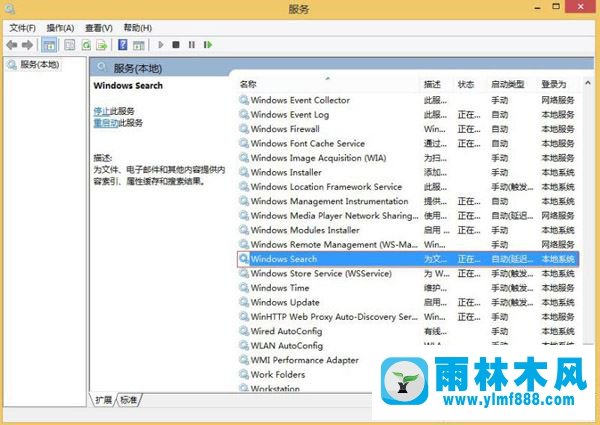This screenshot has width=600, height=425.
Task: Click the 重启动 link to restart service
Action: [x=106, y=123]
